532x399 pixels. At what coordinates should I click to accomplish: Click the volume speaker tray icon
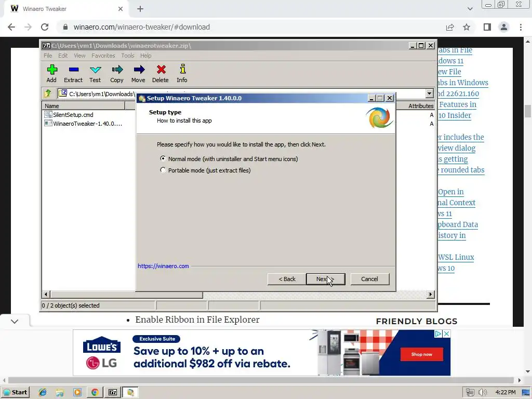[x=483, y=392]
